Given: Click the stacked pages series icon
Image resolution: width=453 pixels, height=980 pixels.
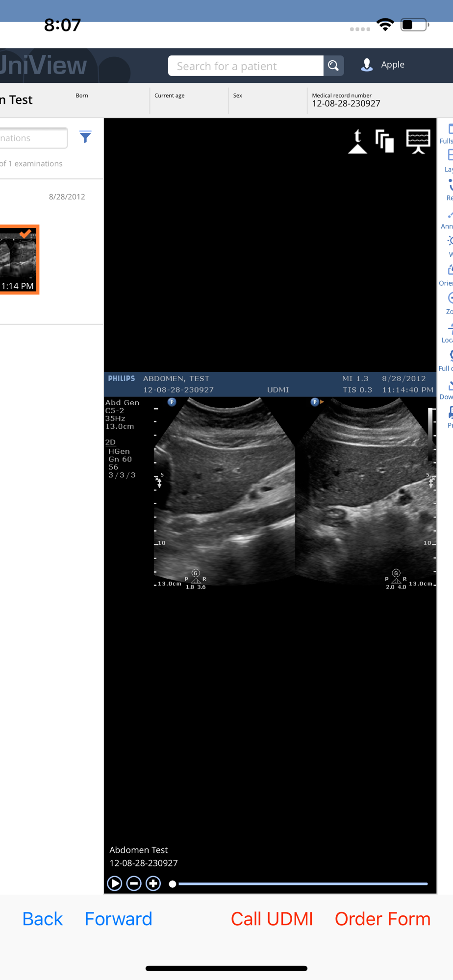Looking at the screenshot, I should click(385, 142).
